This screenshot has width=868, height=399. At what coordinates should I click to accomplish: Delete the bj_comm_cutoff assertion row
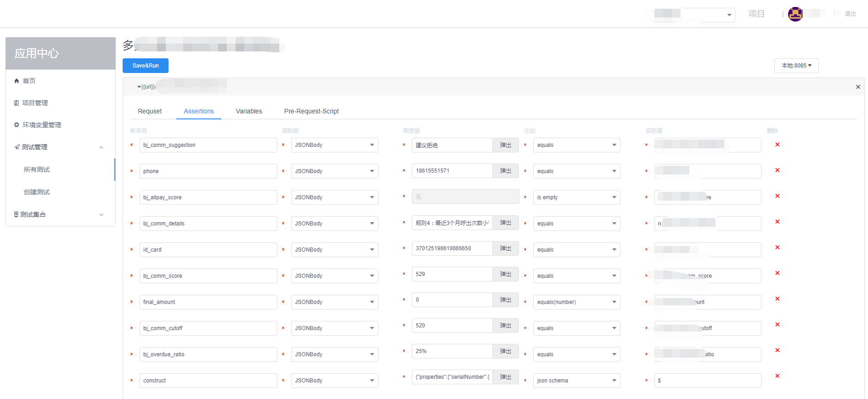pyautogui.click(x=778, y=325)
